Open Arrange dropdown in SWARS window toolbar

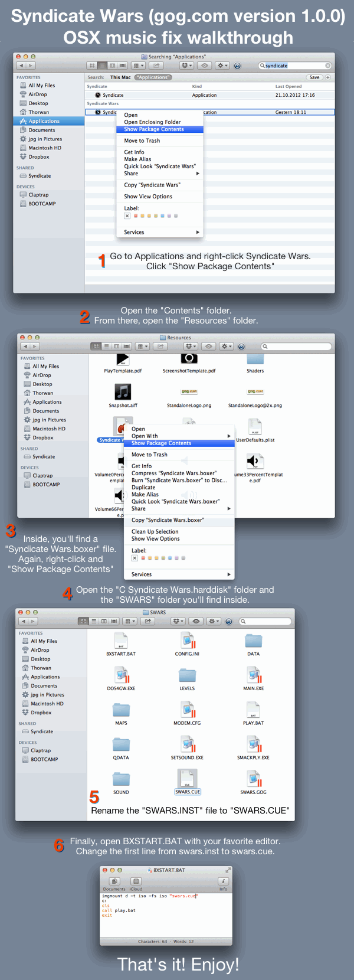(x=129, y=621)
